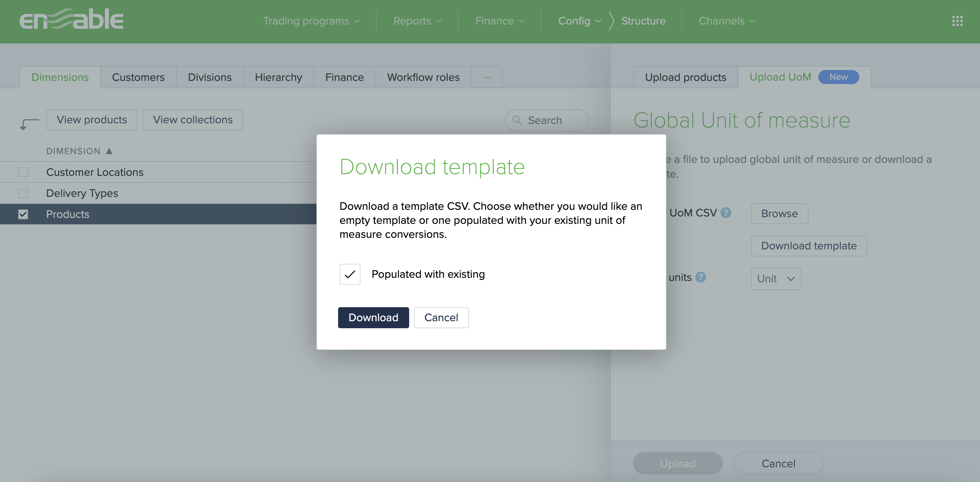The width and height of the screenshot is (980, 482).
Task: Click the New badge on Upload UoM
Action: click(x=838, y=77)
